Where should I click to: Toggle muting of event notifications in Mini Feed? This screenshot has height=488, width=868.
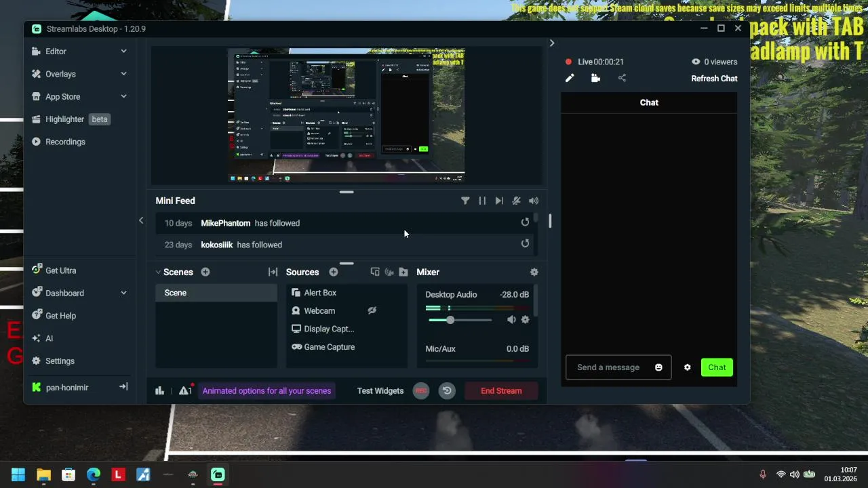(x=516, y=201)
